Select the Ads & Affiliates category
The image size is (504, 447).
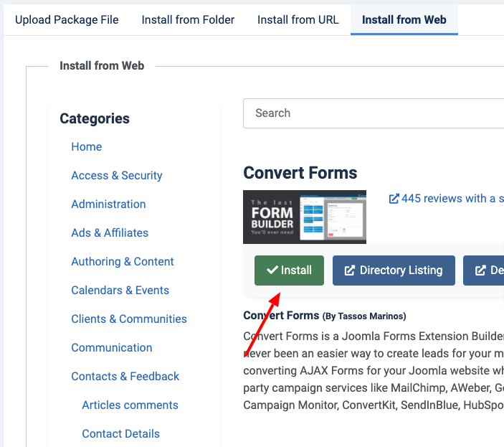110,232
